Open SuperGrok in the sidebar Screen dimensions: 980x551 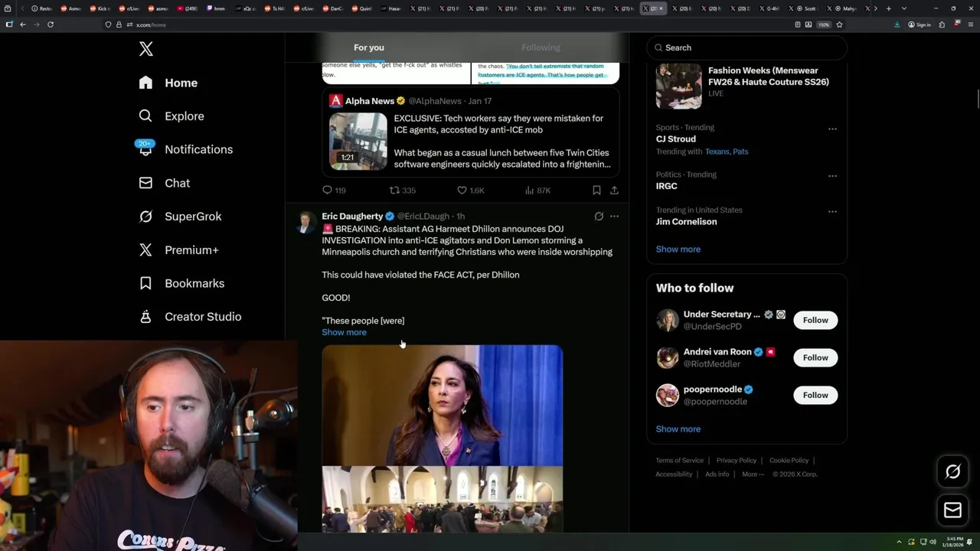point(180,217)
